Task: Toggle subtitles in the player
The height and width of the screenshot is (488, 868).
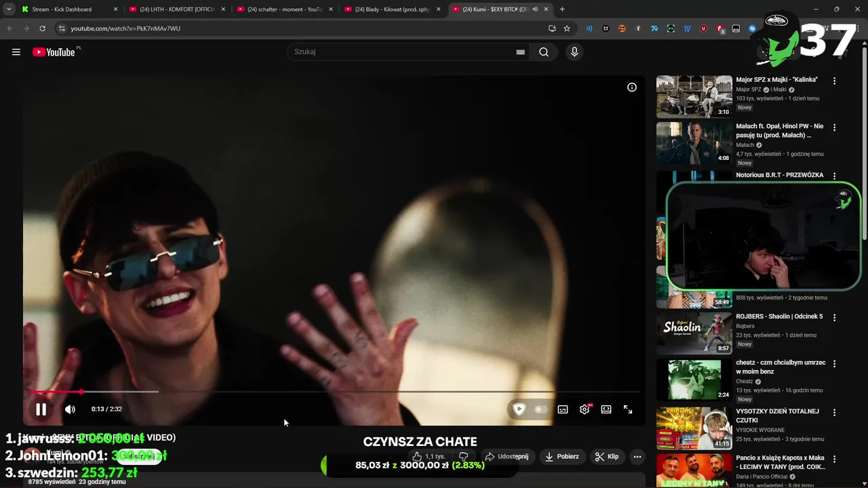Action: tap(563, 409)
